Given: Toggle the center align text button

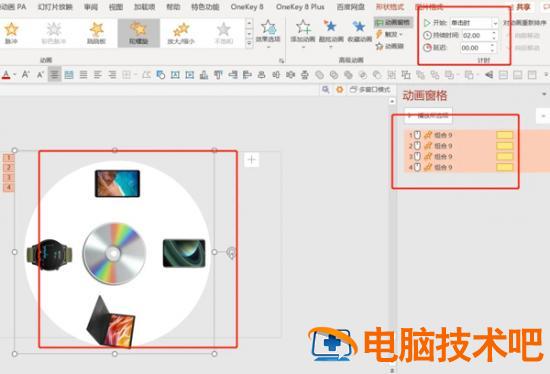Looking at the screenshot, I should [x=54, y=74].
